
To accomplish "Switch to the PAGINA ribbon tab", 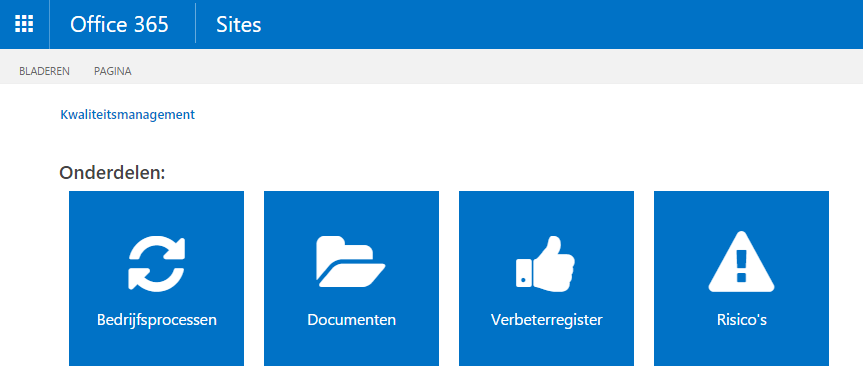I will [112, 71].
